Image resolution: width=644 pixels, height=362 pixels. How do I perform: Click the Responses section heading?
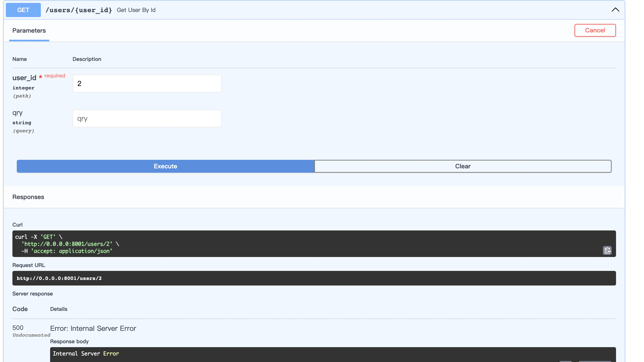point(28,197)
